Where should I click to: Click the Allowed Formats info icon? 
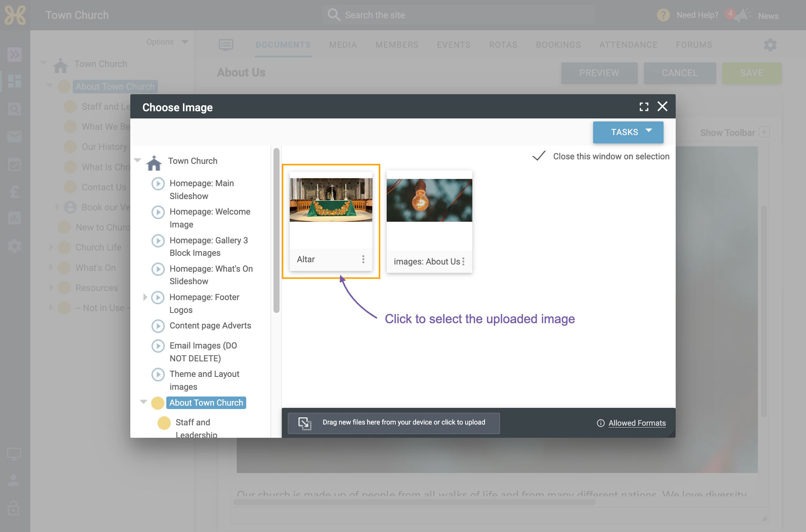[x=600, y=423]
